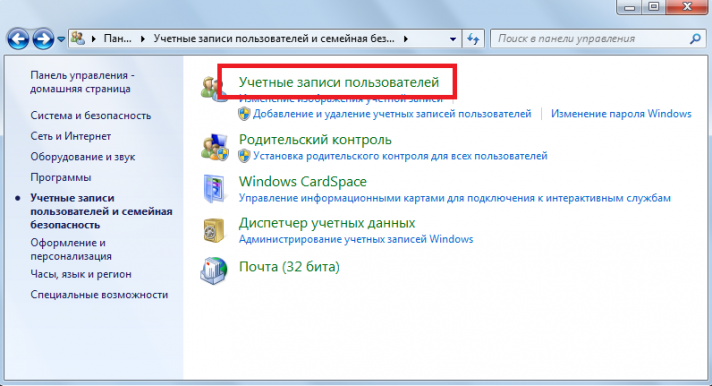Screen dimensions: 712x386
Task: Open the Windows CardSpace icon
Action: pos(213,188)
